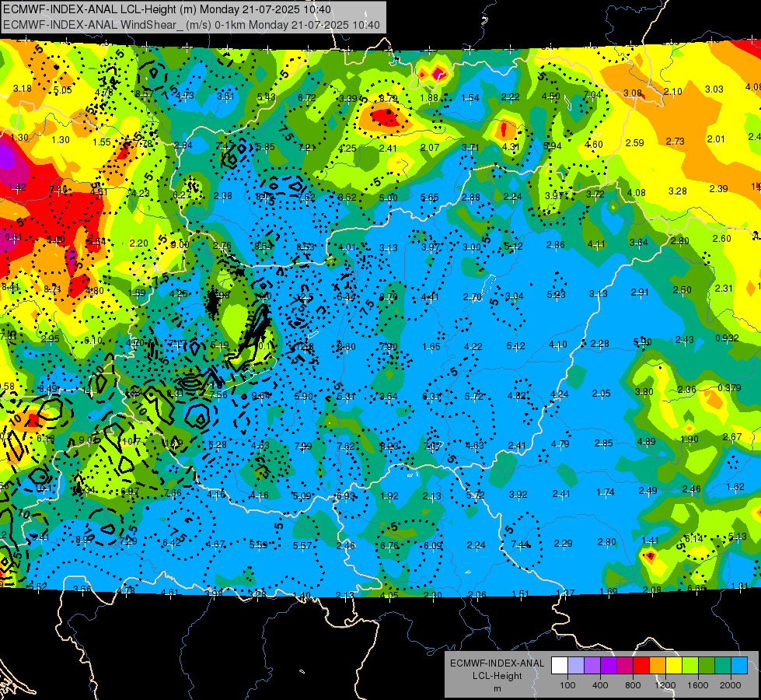Select the lime green legend swatch

click(x=690, y=666)
